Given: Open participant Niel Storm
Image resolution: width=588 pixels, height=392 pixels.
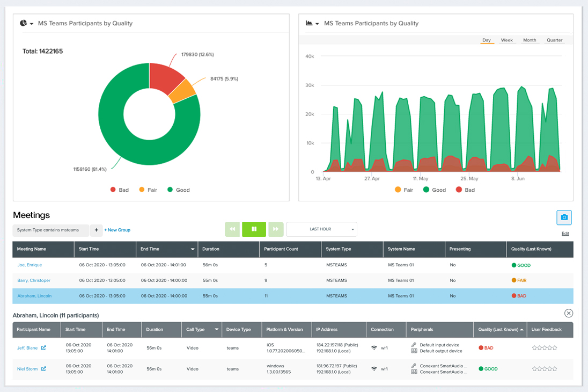Looking at the screenshot, I should tap(27, 369).
